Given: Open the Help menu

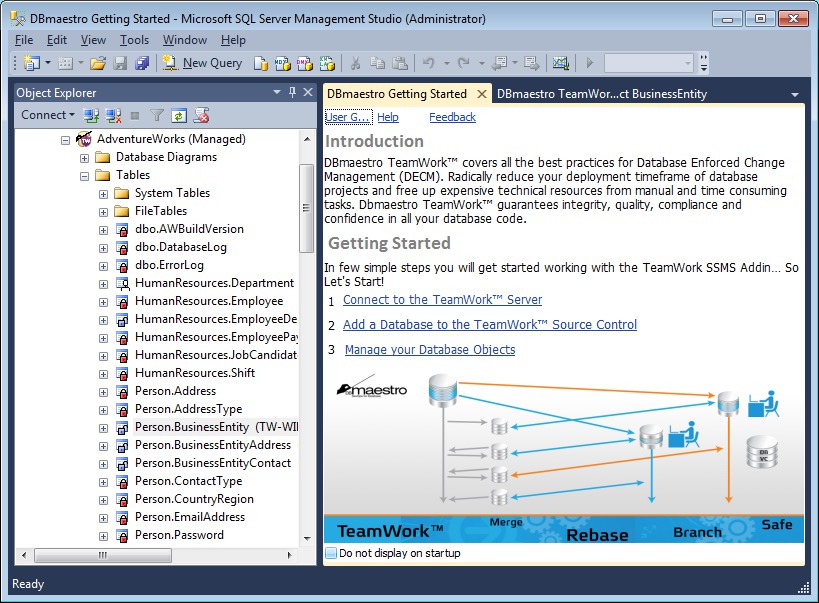Looking at the screenshot, I should tap(233, 40).
